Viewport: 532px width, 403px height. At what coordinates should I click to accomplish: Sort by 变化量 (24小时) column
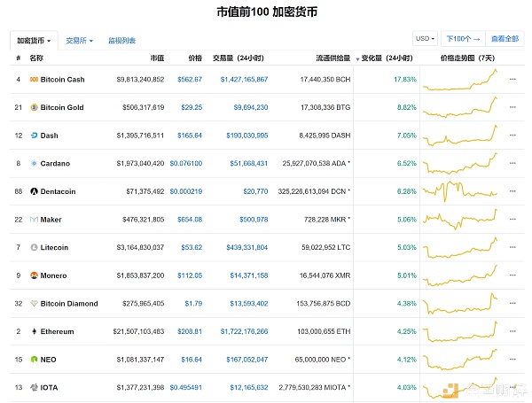387,58
